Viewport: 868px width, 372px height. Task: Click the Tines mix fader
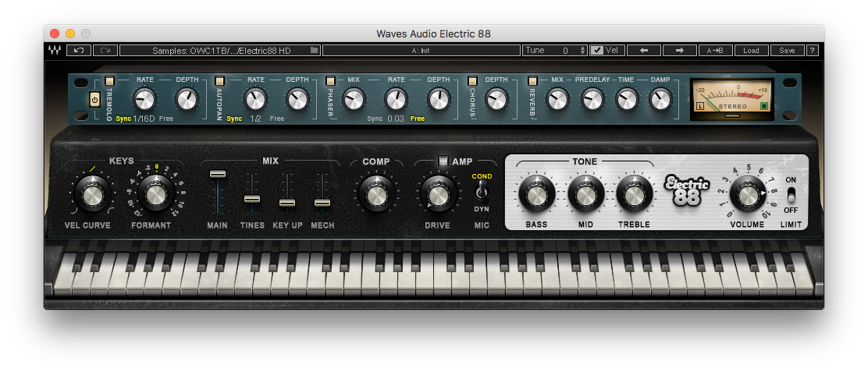252,198
